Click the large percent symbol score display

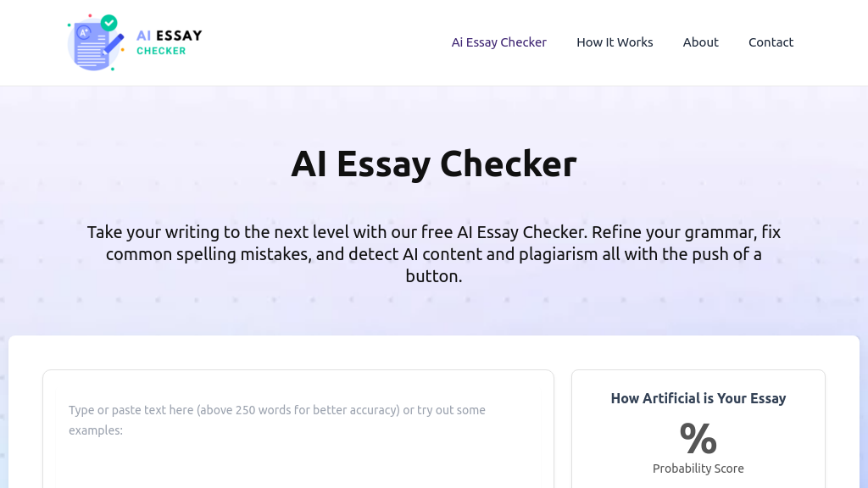pos(698,437)
